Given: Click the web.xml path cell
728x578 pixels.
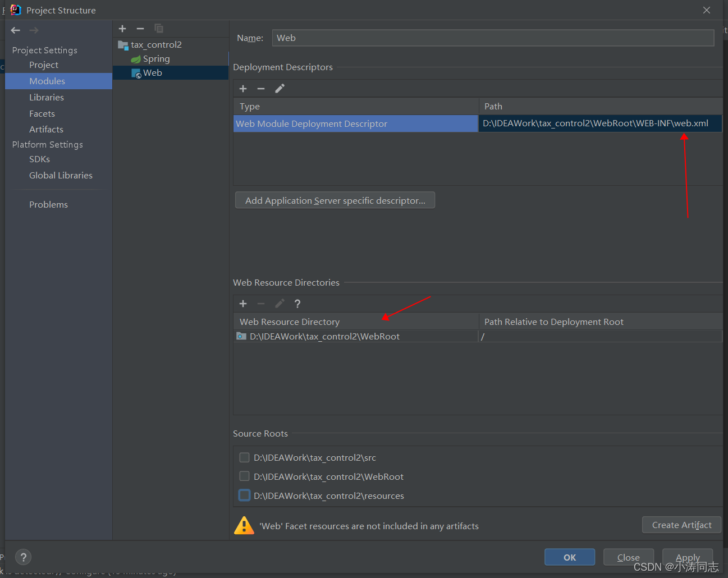Looking at the screenshot, I should click(x=600, y=124).
